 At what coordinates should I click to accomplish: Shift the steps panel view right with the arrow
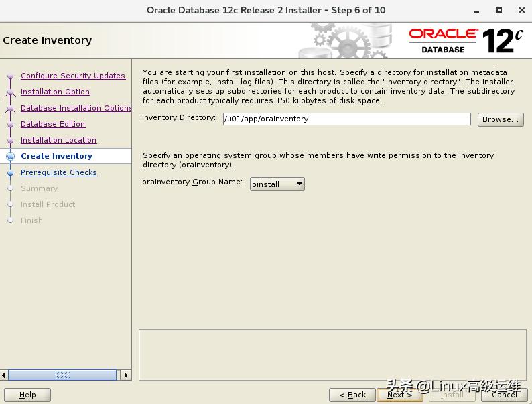pyautogui.click(x=126, y=375)
